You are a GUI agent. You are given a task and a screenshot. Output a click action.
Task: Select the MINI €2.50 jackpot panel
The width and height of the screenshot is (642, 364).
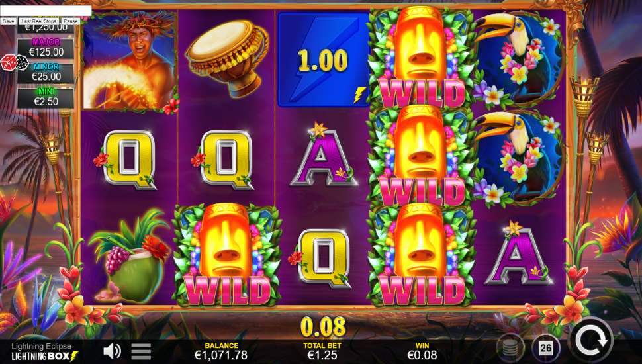(x=46, y=97)
